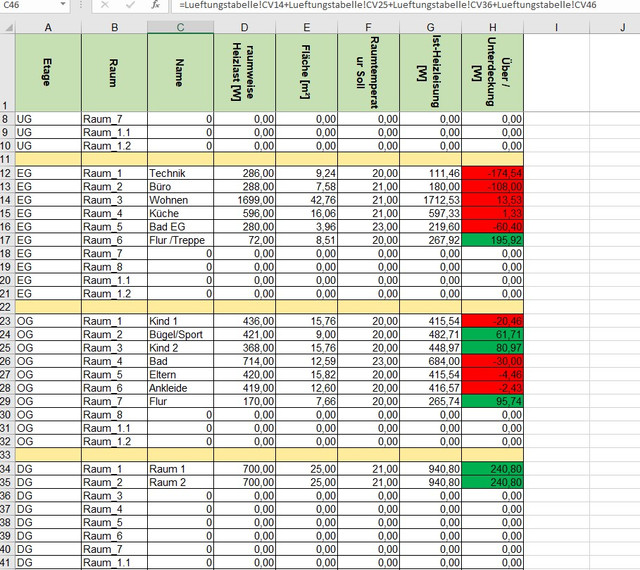Click the green cell showing 95,74
This screenshot has width=640, height=570.
(x=493, y=401)
